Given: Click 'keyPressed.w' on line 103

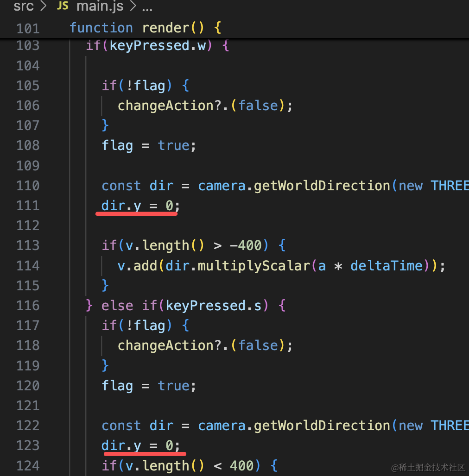Looking at the screenshot, I should tap(158, 45).
